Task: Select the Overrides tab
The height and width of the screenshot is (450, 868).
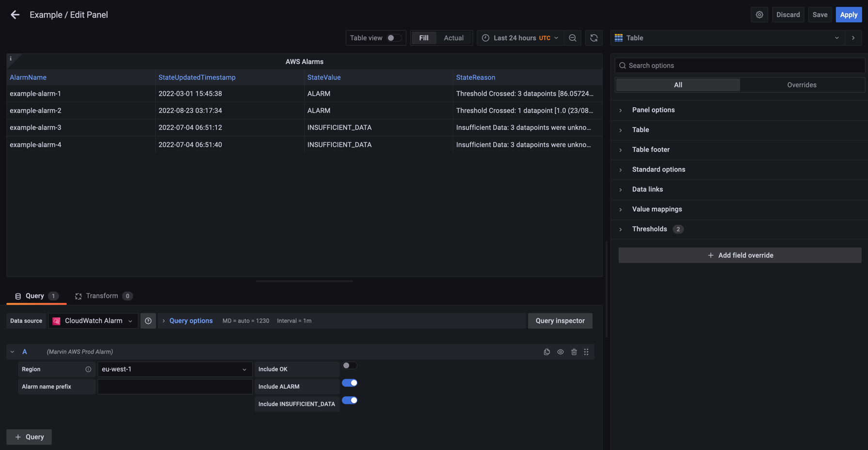Action: tap(801, 85)
